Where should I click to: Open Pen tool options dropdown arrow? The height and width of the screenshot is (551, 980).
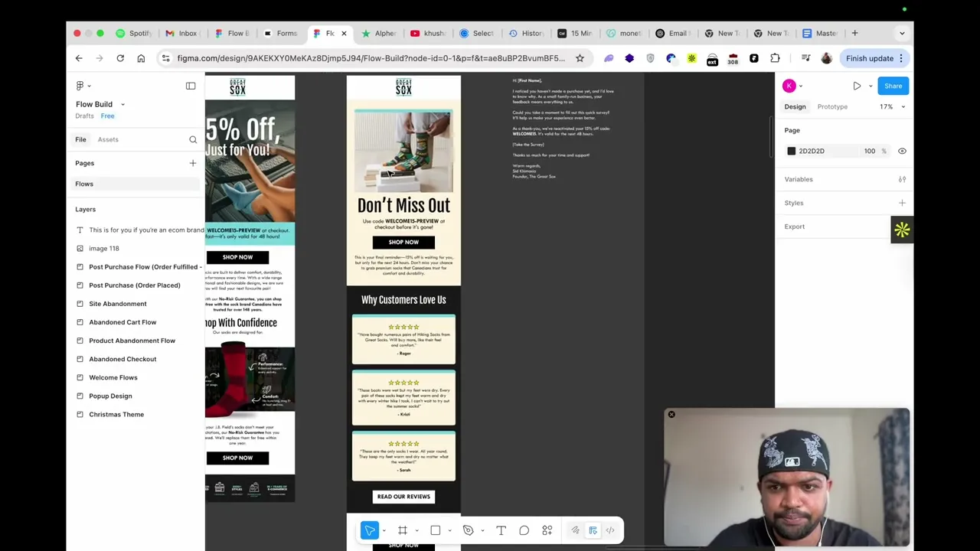click(482, 530)
